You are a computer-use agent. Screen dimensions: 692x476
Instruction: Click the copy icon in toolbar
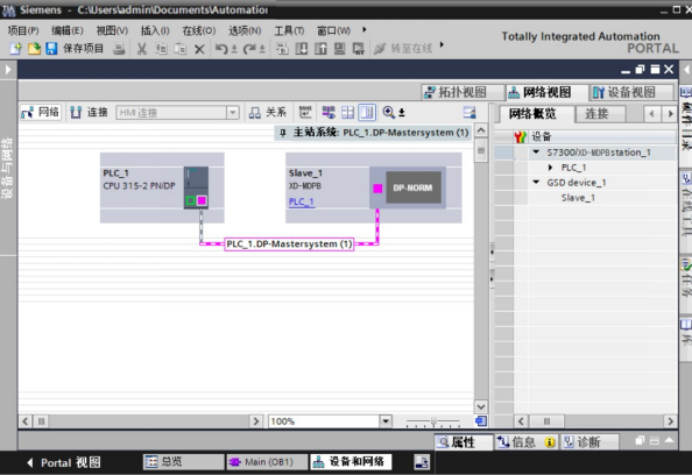coord(161,49)
